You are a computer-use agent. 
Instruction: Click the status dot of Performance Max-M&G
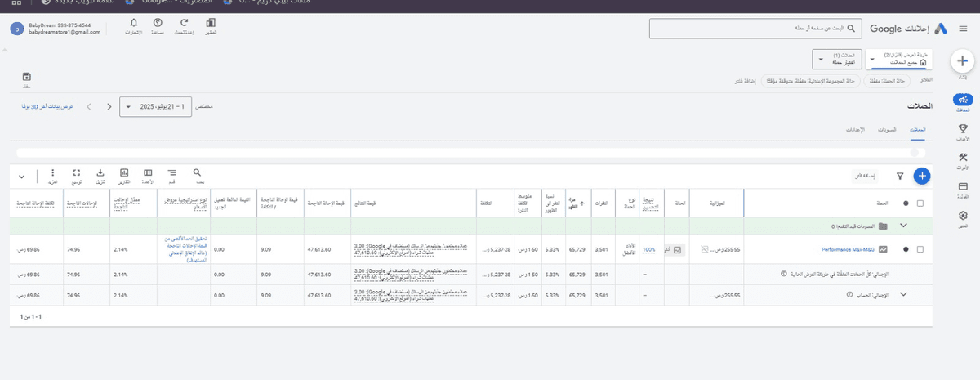(905, 248)
